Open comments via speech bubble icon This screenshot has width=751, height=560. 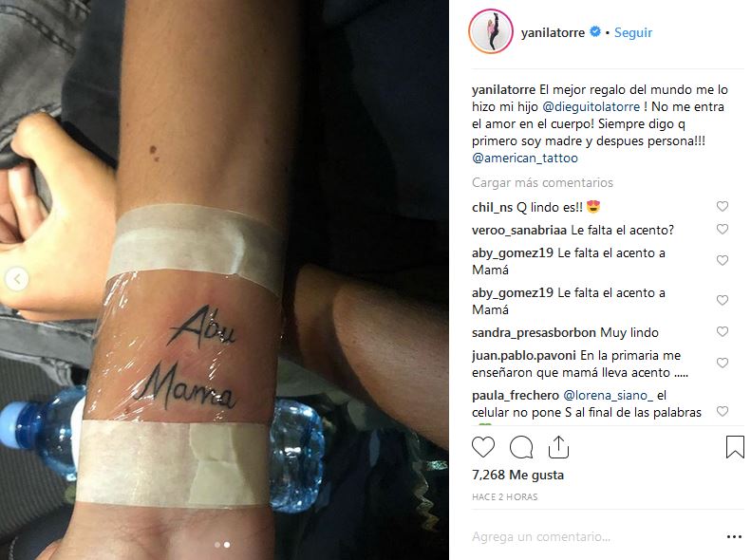521,447
